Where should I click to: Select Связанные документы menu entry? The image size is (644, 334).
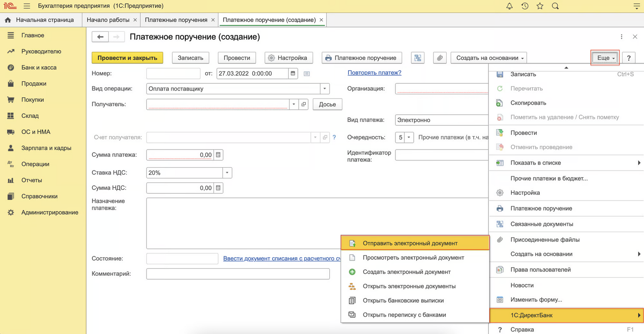pyautogui.click(x=566, y=224)
